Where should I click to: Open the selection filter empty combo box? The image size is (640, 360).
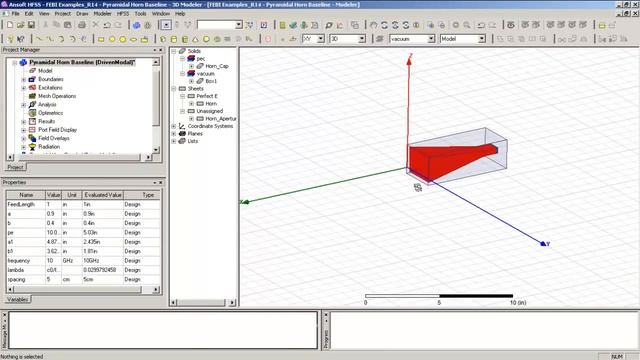(x=220, y=25)
